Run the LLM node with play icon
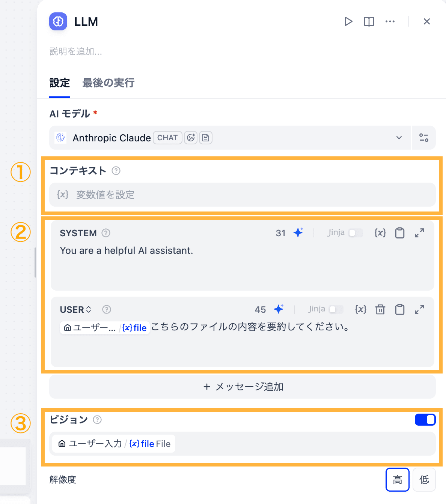The width and height of the screenshot is (446, 504). (348, 21)
